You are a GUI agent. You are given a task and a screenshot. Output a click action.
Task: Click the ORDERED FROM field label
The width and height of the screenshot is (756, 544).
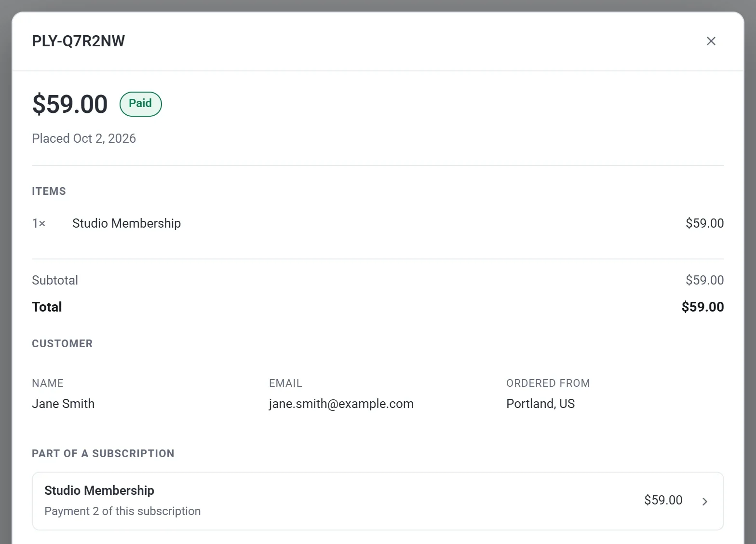[548, 383]
